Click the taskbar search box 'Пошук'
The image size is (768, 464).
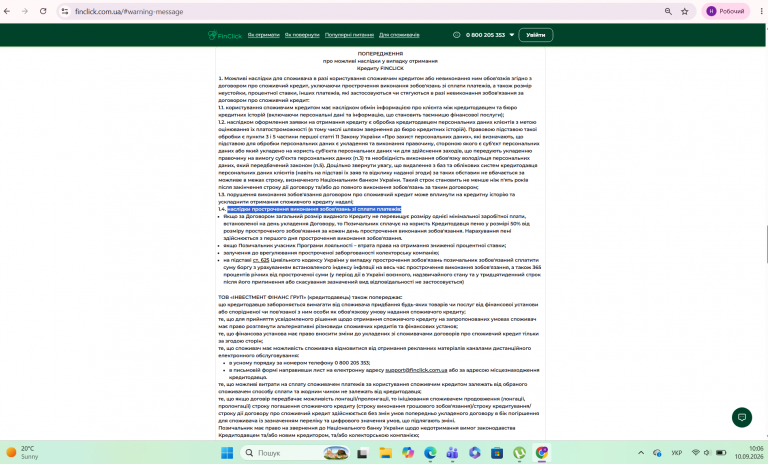click(294, 453)
